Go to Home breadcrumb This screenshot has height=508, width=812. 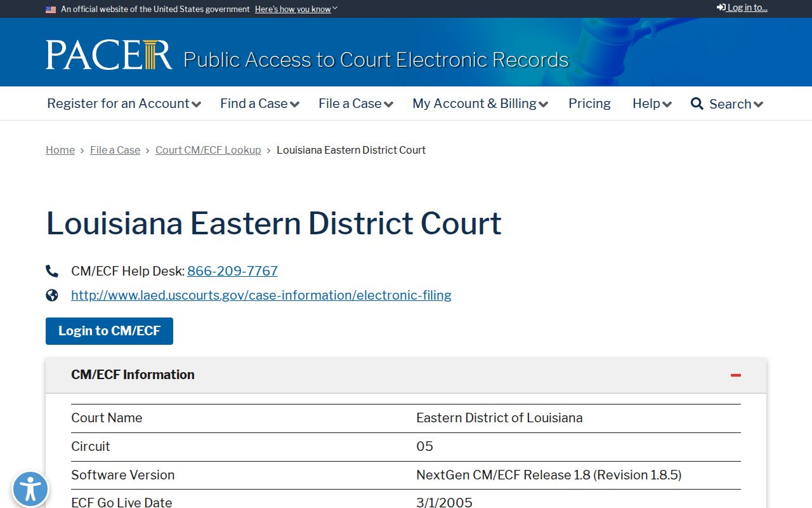coord(60,150)
